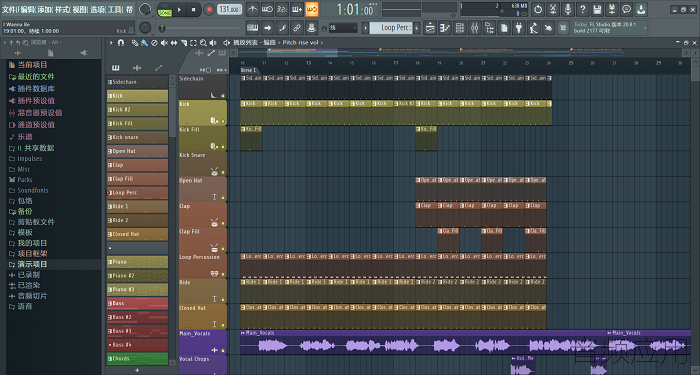Open the 样式 menu

tap(61, 9)
